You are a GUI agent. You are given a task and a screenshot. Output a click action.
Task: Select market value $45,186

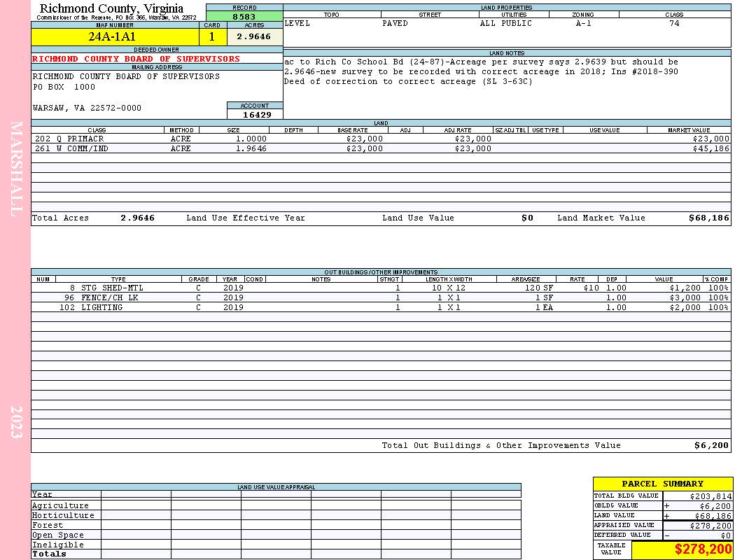pyautogui.click(x=710, y=148)
